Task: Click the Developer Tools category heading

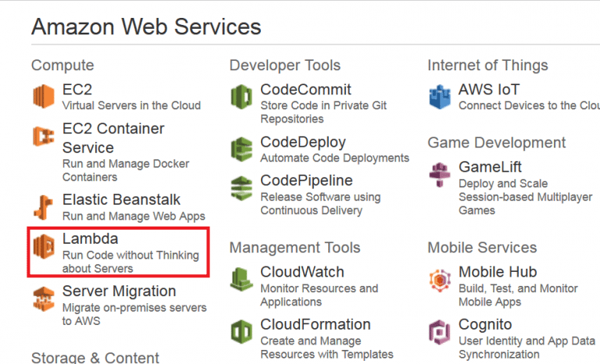Action: [285, 66]
